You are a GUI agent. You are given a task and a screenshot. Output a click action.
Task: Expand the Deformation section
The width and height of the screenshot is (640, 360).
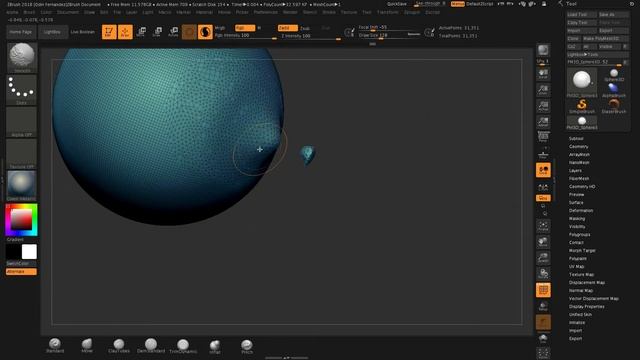tap(581, 211)
